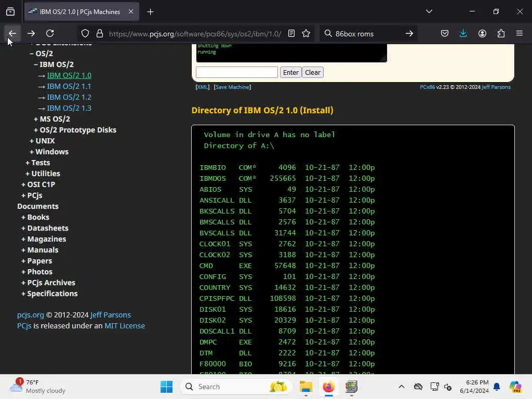Image resolution: width=532 pixels, height=399 pixels.
Task: Bookmark this page with the star icon
Action: coord(306,33)
